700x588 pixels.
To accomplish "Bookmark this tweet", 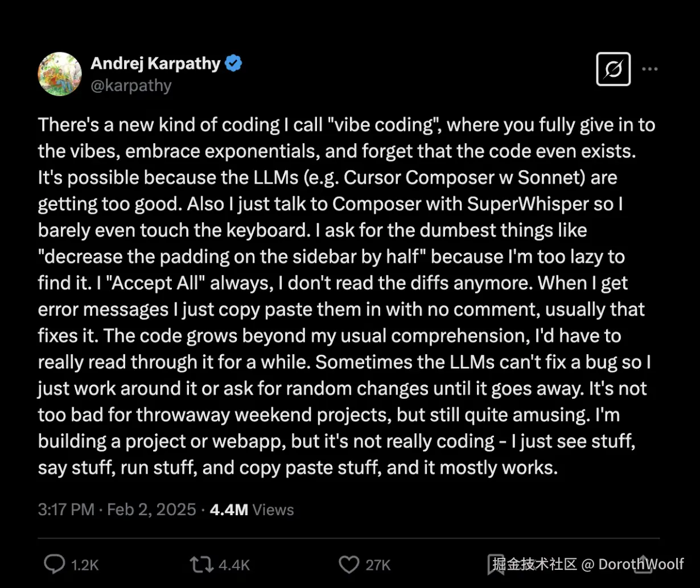I will point(496,564).
